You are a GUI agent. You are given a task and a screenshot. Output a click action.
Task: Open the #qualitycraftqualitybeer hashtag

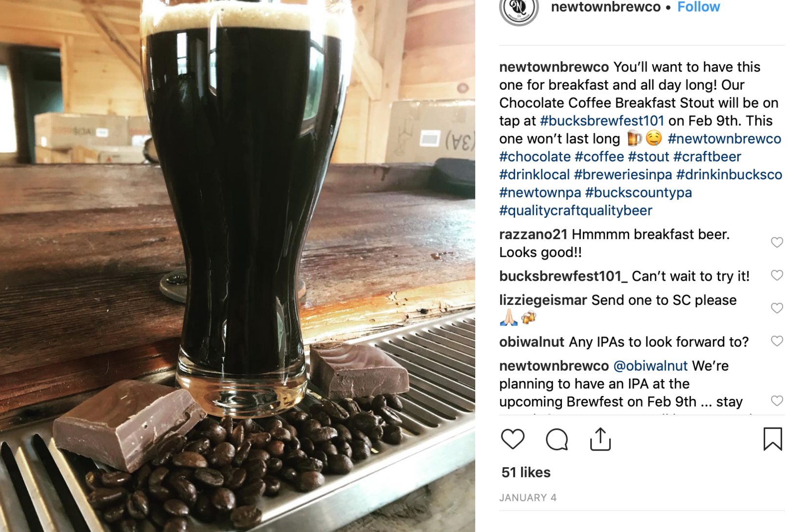coord(576,210)
